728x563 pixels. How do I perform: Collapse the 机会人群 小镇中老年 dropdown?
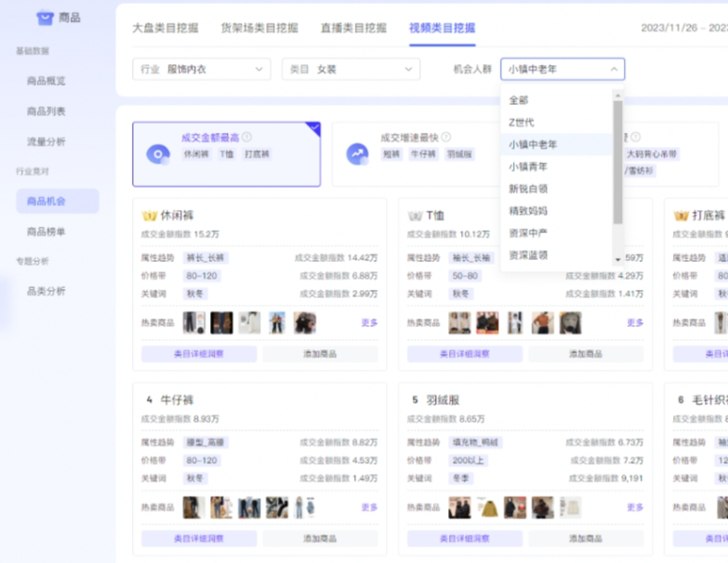coord(562,70)
